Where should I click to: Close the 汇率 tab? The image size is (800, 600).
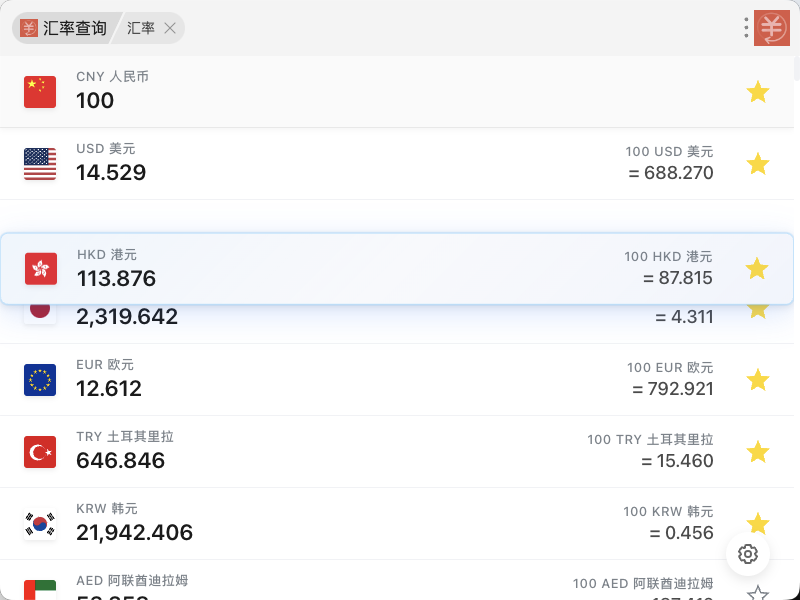coord(170,28)
